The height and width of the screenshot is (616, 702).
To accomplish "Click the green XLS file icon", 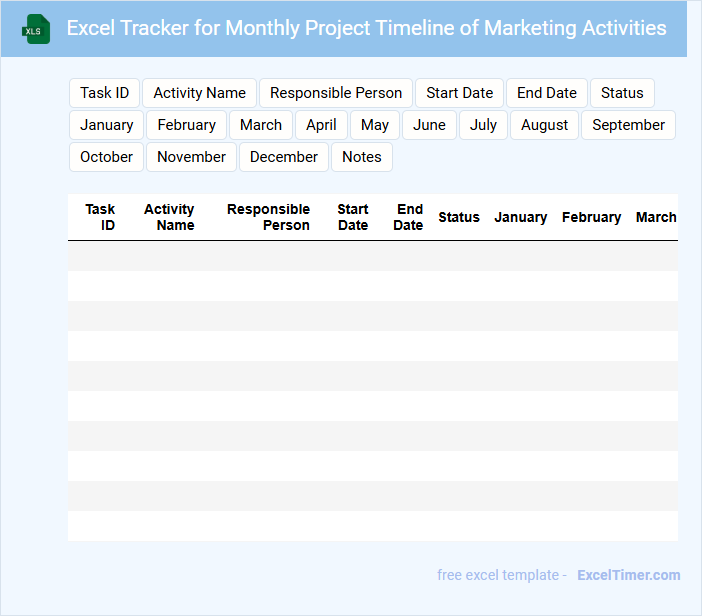I will pos(36,29).
